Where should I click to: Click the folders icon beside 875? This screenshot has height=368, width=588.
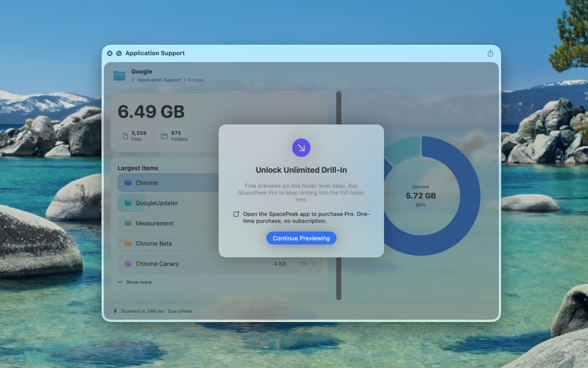164,136
